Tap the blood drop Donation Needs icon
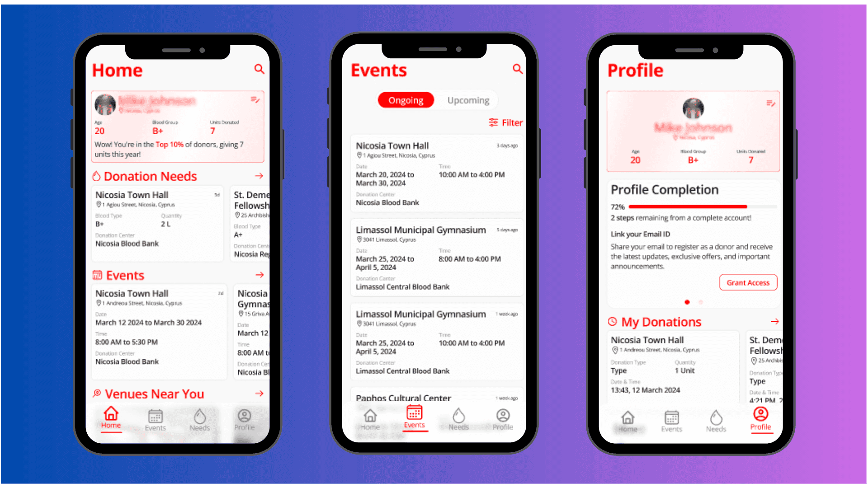868x488 pixels. pos(98,176)
